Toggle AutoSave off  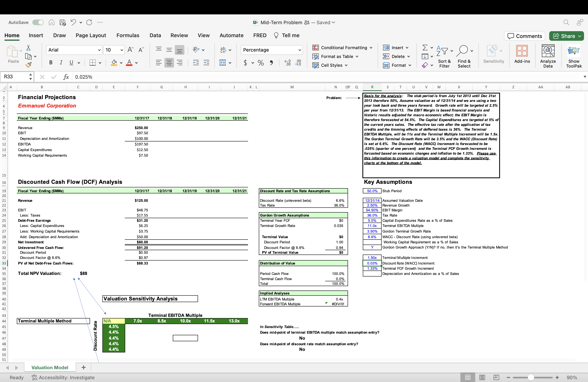click(x=38, y=22)
